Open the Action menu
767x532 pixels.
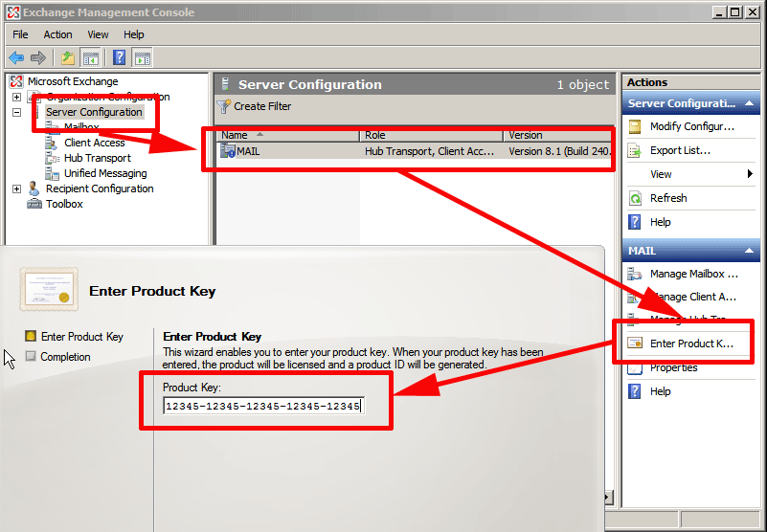click(57, 34)
